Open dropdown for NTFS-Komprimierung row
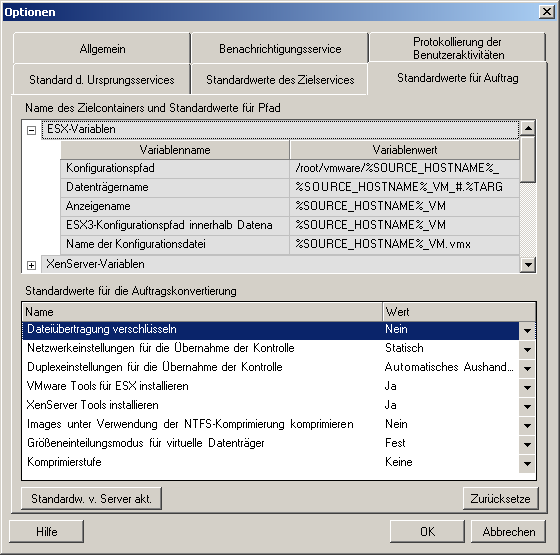Viewport: 560px width, 555px height. tap(527, 425)
